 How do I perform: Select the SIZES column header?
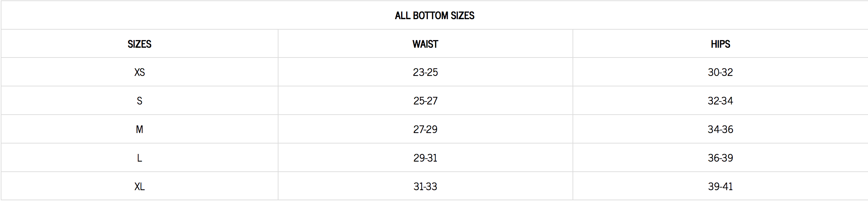click(x=139, y=44)
